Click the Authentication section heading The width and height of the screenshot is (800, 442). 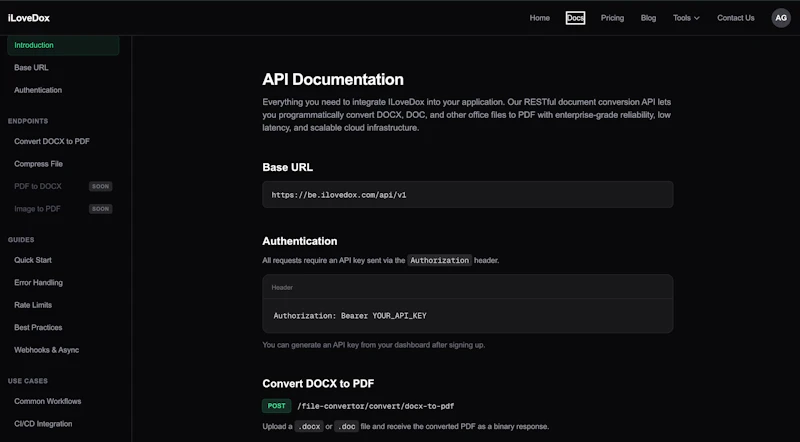tap(299, 241)
